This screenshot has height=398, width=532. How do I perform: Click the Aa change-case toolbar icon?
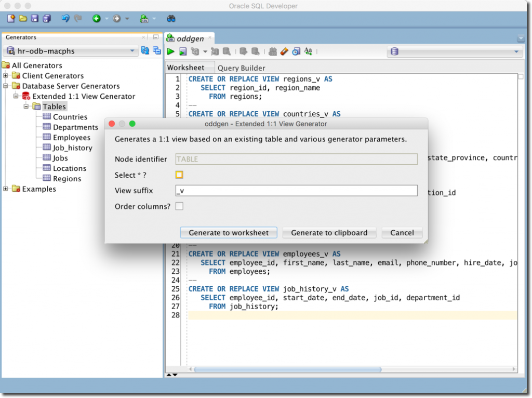coord(308,51)
